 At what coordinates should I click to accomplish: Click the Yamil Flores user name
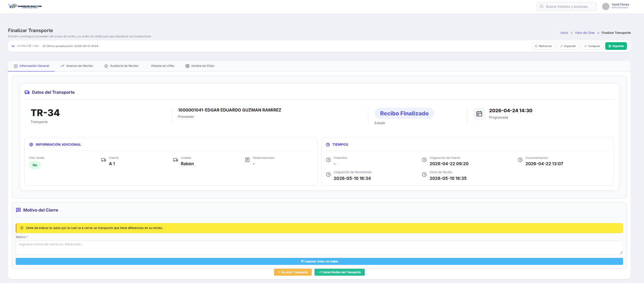pos(620,5)
